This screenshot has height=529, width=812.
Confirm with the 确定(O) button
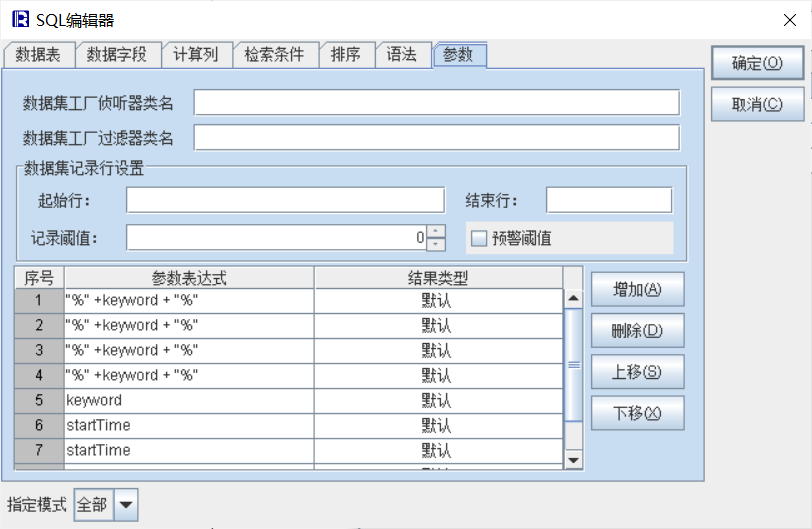coord(757,63)
